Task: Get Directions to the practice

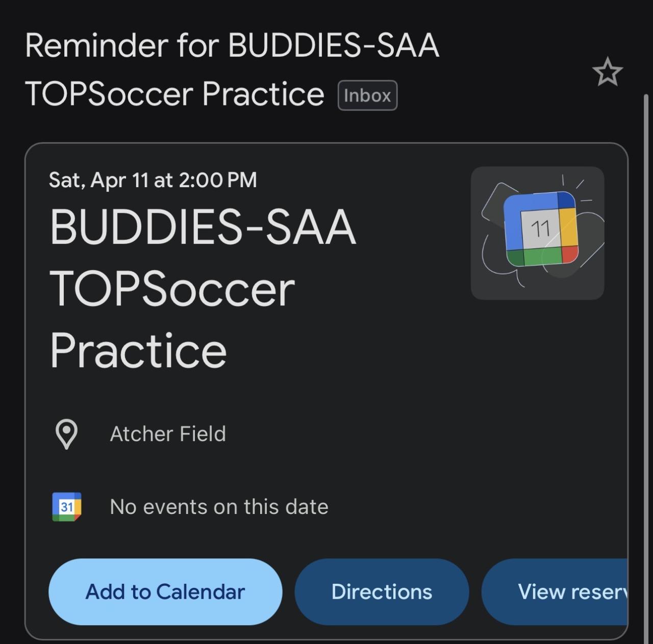Action: click(382, 591)
